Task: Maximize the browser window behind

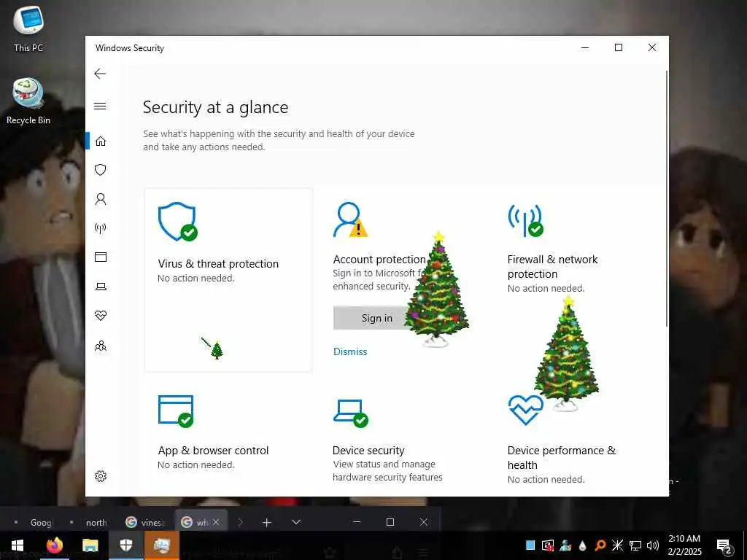Action: (390, 522)
